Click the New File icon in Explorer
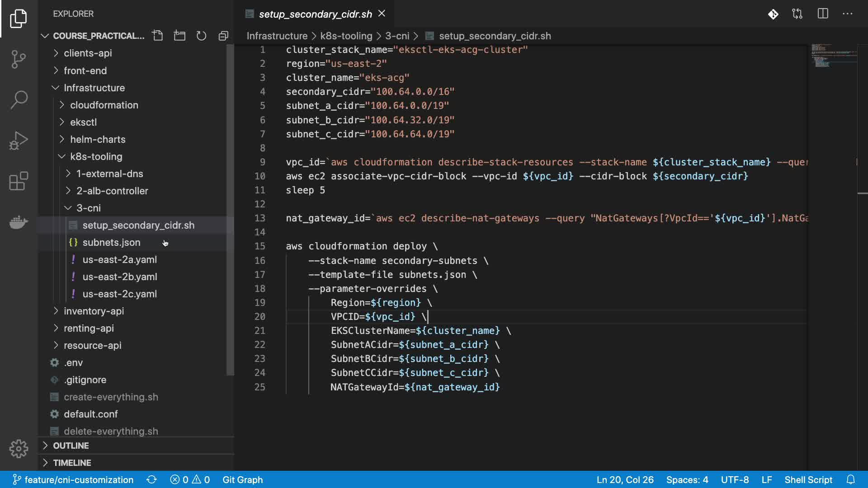This screenshot has height=488, width=868. pyautogui.click(x=157, y=36)
